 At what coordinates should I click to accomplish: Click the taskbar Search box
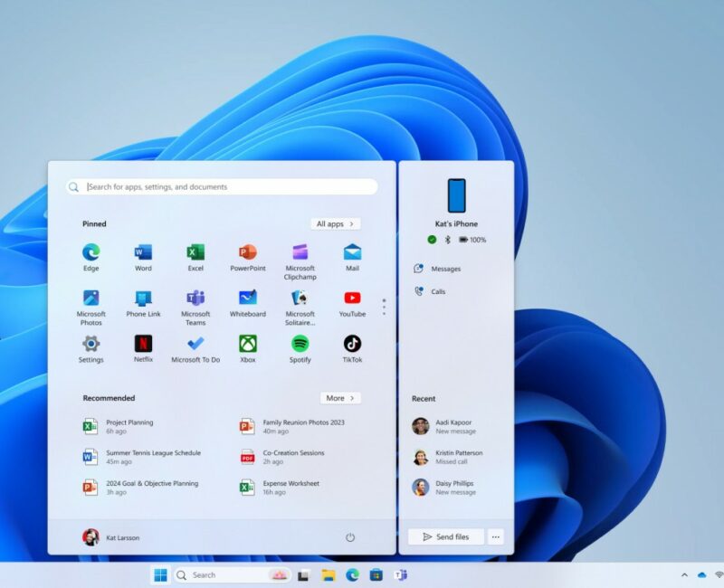tap(233, 575)
